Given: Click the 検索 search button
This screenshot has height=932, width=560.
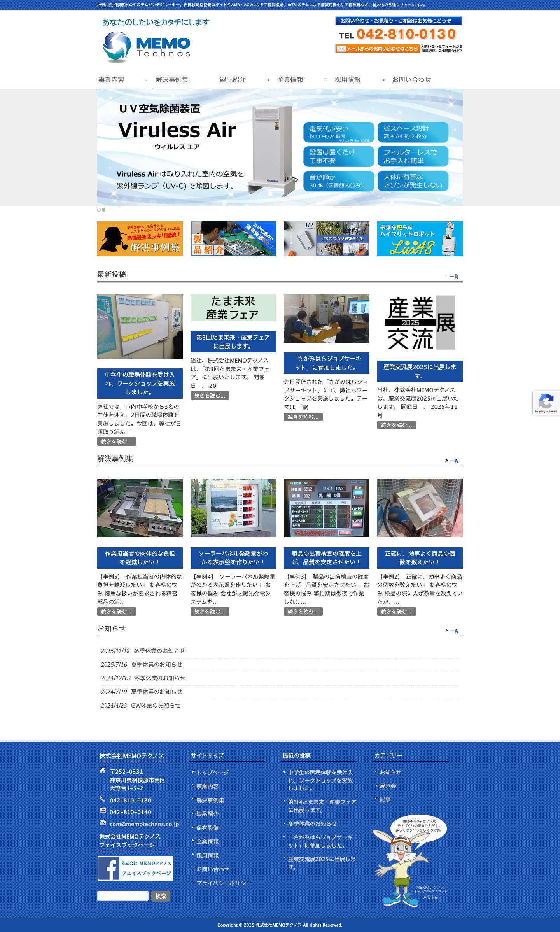Looking at the screenshot, I should pos(160,896).
